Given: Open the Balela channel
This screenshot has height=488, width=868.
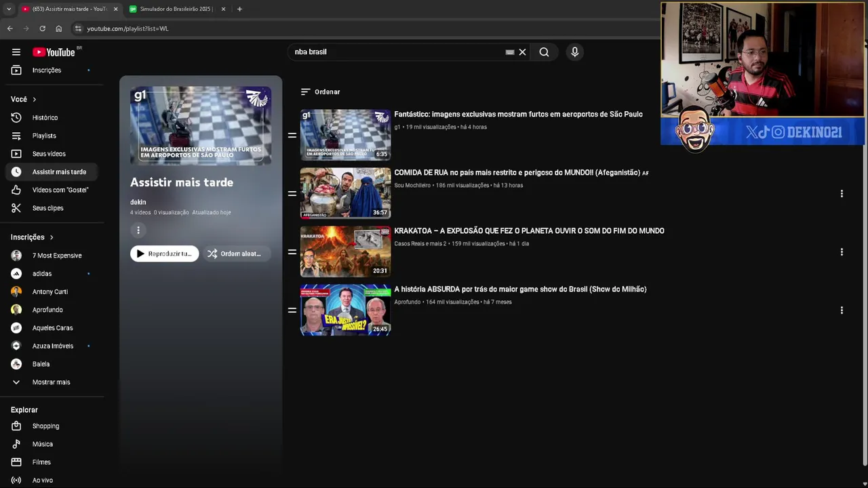Looking at the screenshot, I should 52,364.
